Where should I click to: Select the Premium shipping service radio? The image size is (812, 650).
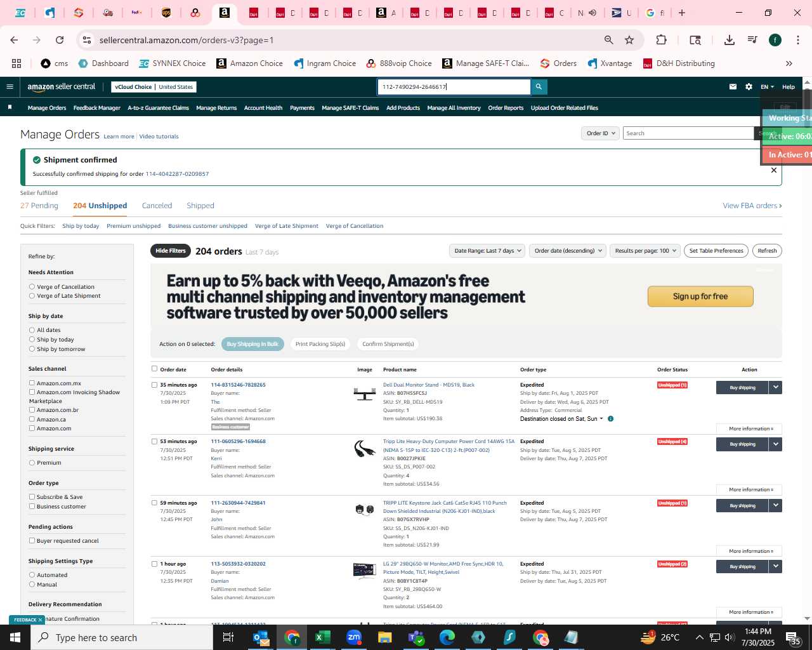[x=32, y=463]
